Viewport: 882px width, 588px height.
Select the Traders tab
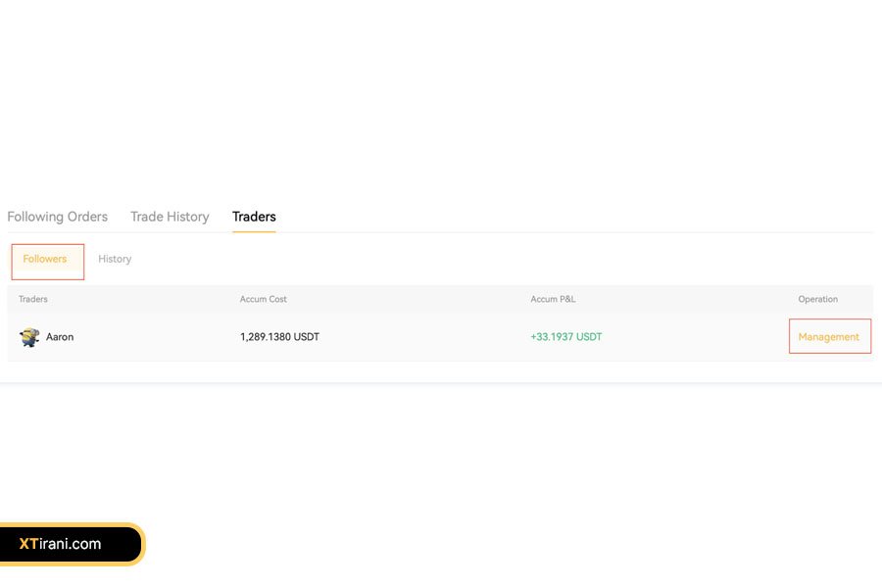click(x=254, y=217)
